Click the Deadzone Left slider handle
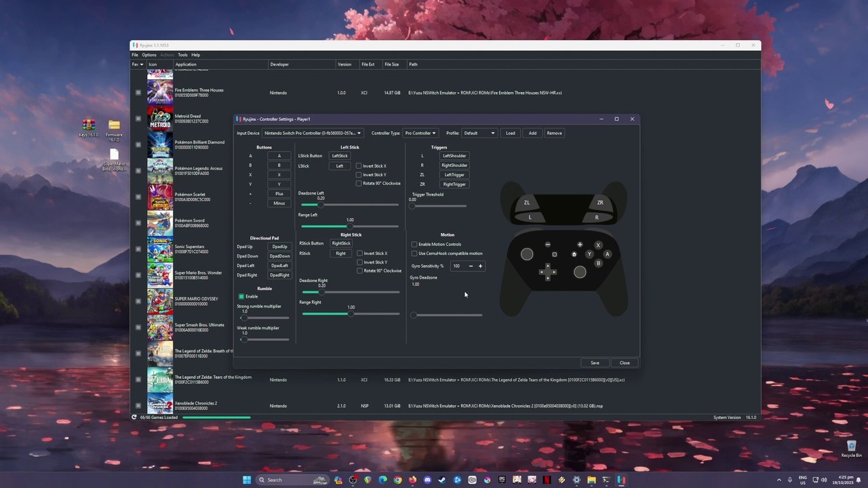 [x=320, y=205]
